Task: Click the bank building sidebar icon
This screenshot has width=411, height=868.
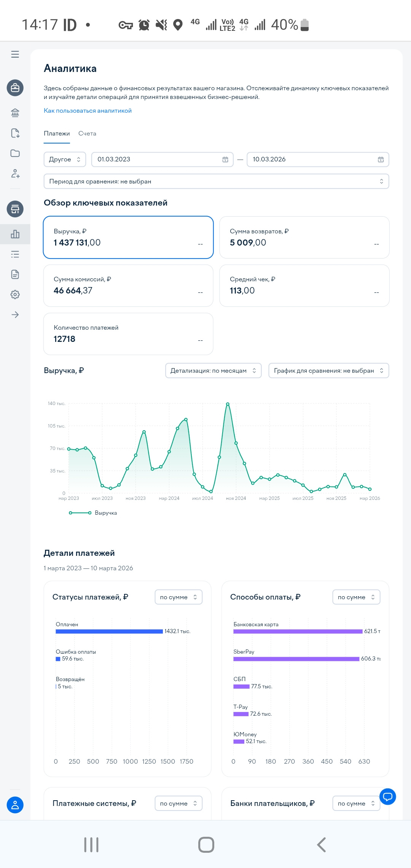Action: pos(15,113)
